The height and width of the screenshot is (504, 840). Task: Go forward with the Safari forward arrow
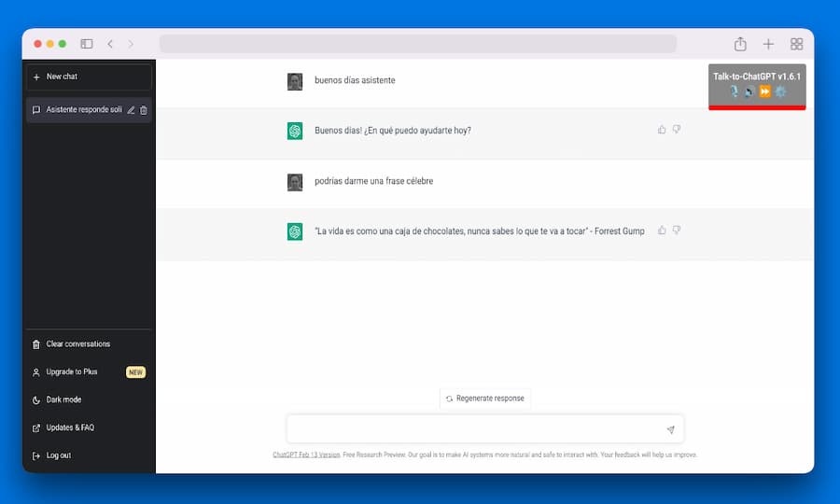[131, 44]
